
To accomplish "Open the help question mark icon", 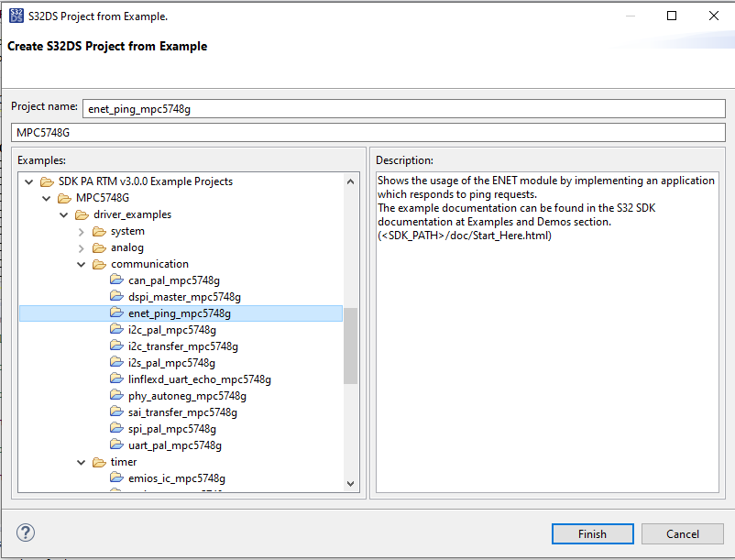I will 26,533.
